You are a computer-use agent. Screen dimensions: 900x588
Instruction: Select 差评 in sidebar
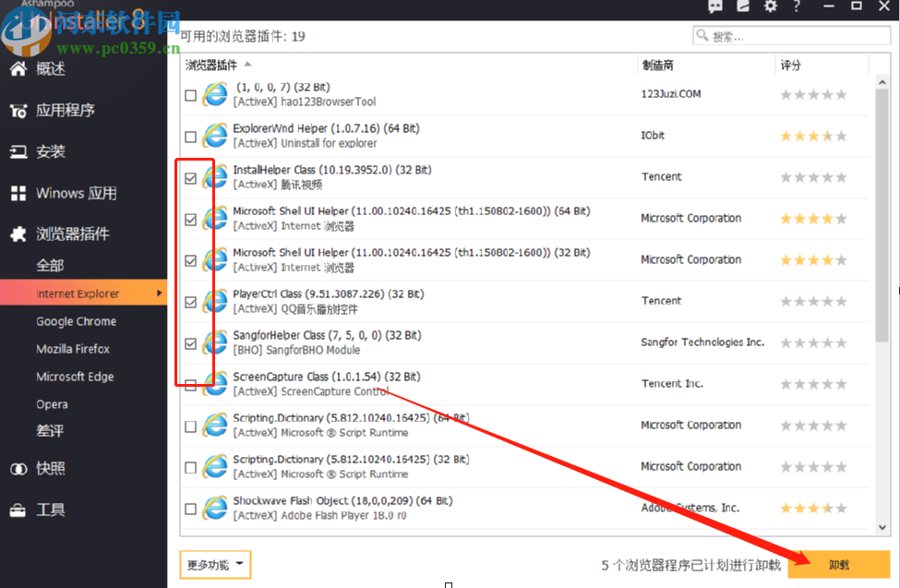point(50,431)
